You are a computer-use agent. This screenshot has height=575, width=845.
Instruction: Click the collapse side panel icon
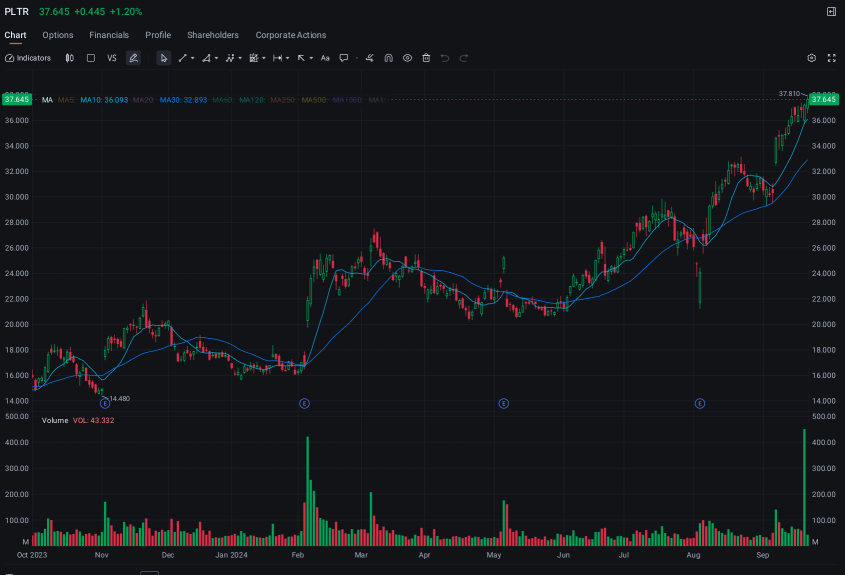[x=831, y=11]
